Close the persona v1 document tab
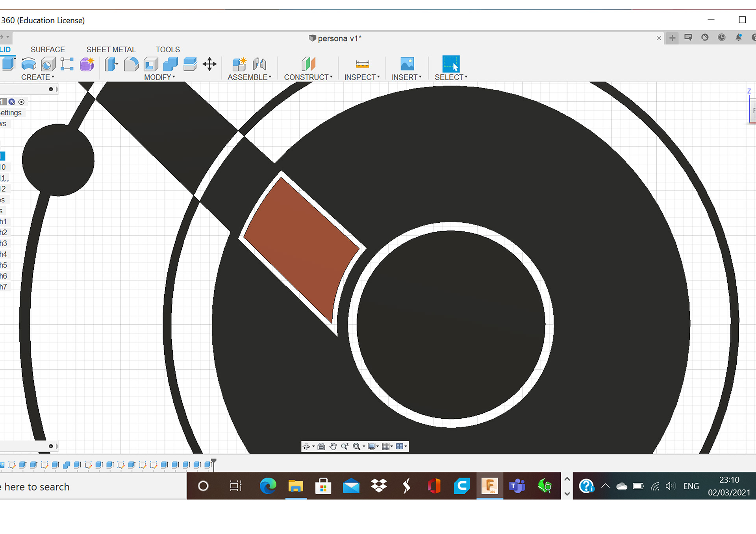Screen dimensions: 756x534 659,38
